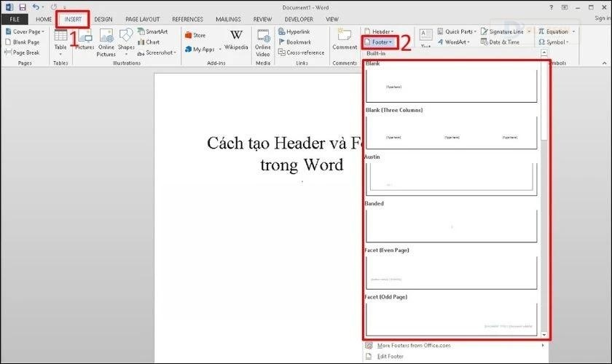Insert an Equation
This screenshot has height=364, width=612.
click(x=553, y=31)
